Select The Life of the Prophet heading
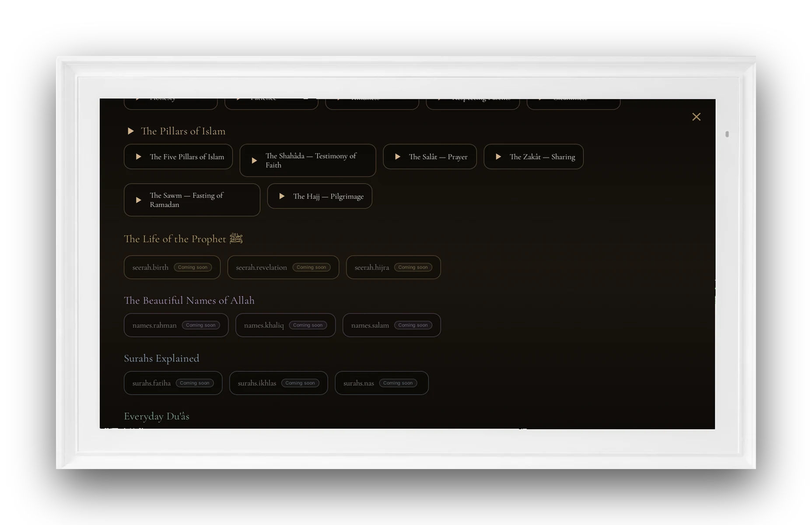This screenshot has height=525, width=812. 175,239
